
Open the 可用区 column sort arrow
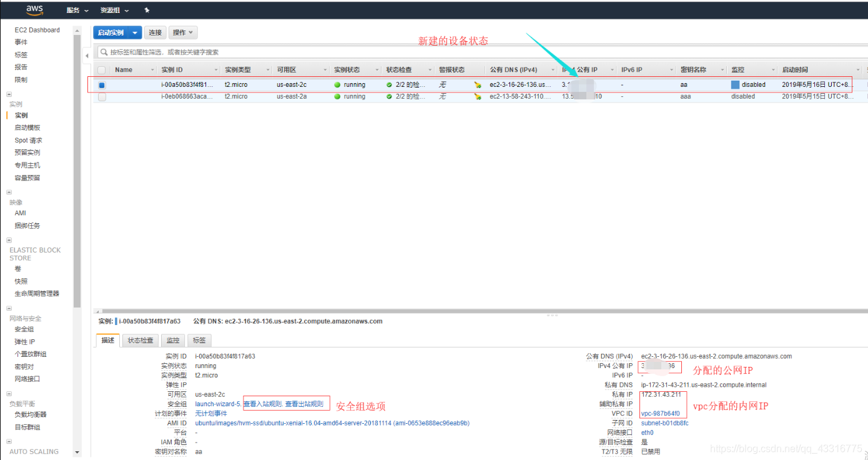(x=325, y=70)
